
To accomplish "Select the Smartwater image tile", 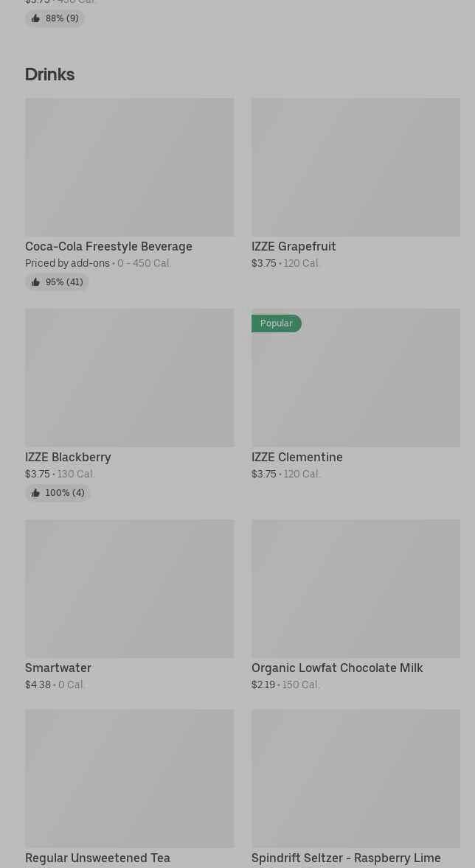I will tap(129, 589).
